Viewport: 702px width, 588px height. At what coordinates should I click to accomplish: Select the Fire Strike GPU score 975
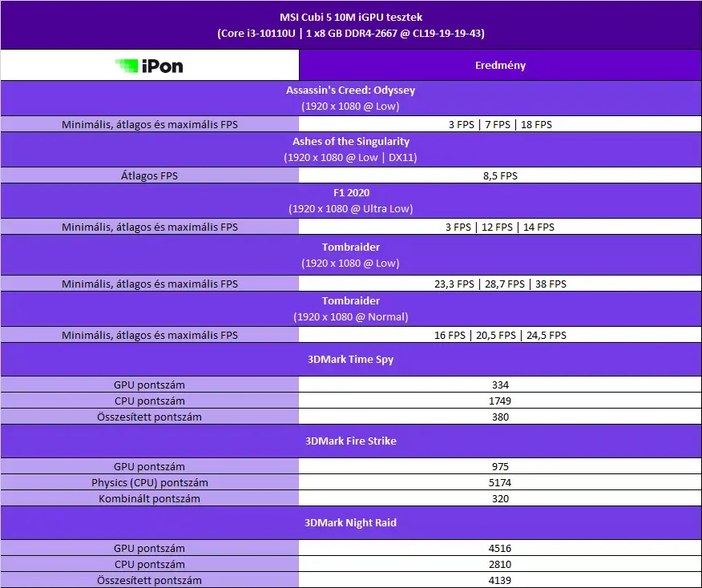pos(500,467)
